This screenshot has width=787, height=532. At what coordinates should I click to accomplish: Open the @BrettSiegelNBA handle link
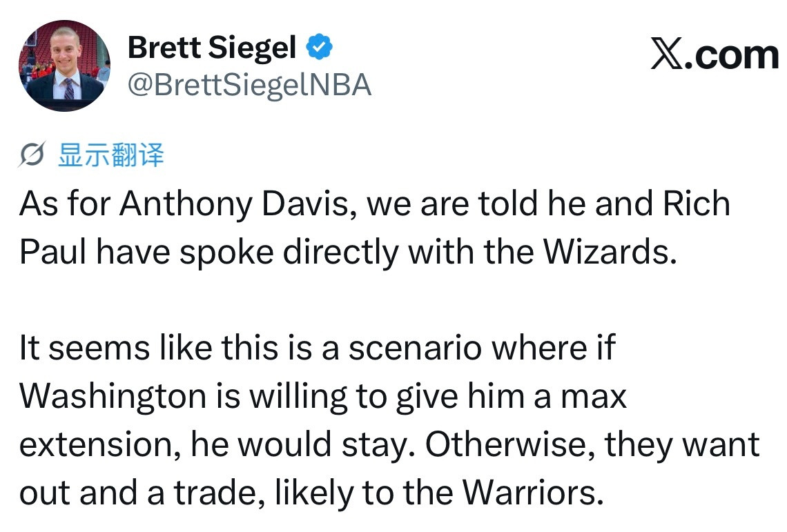coord(249,85)
